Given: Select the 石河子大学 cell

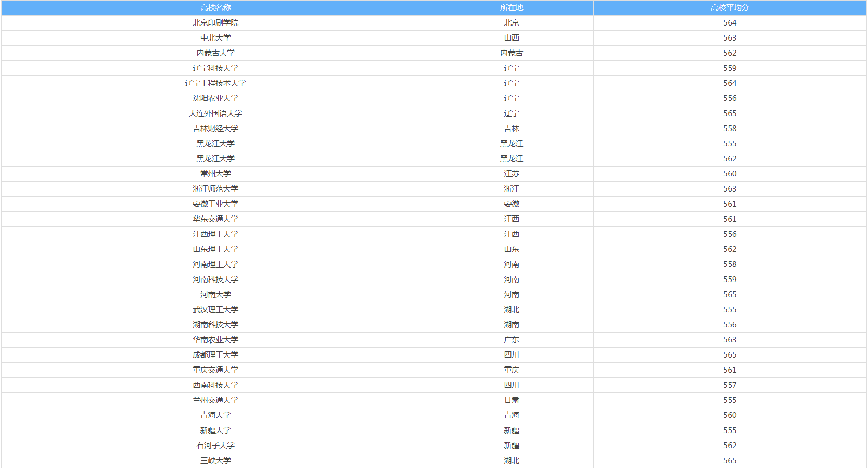Looking at the screenshot, I should pyautogui.click(x=215, y=446).
